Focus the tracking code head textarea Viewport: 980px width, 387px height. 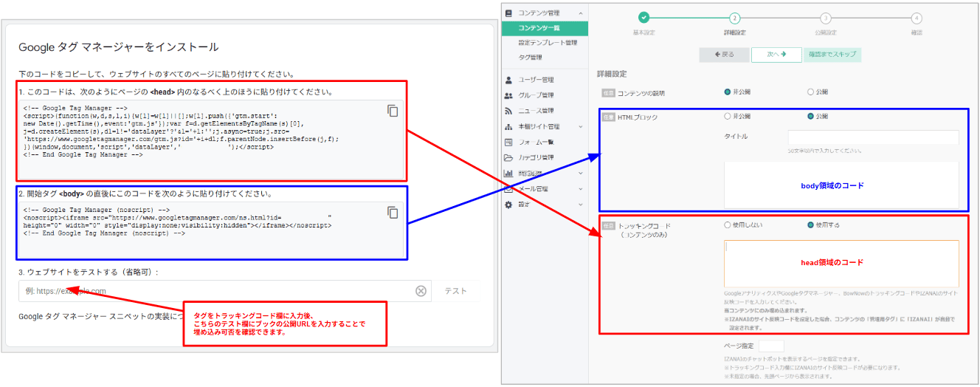click(841, 264)
